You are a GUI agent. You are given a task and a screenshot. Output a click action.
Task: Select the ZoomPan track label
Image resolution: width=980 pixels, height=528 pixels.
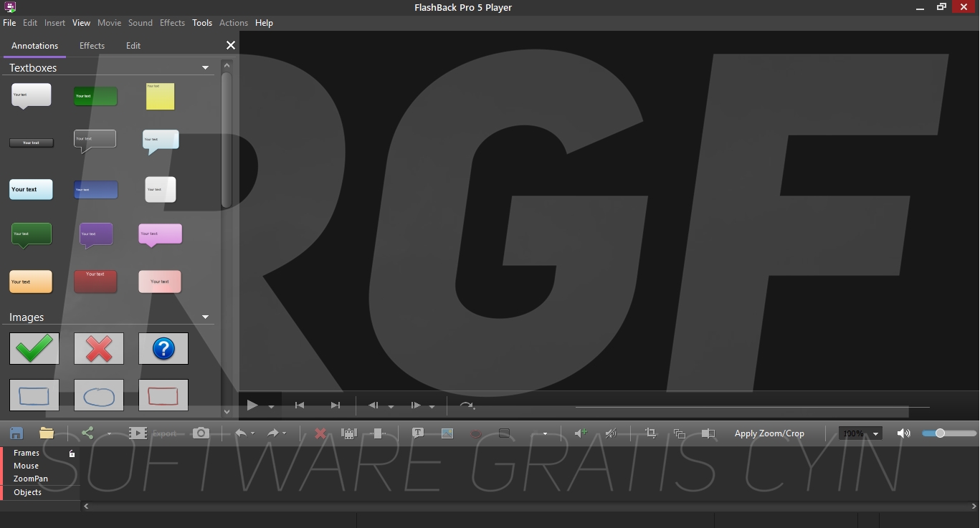31,479
